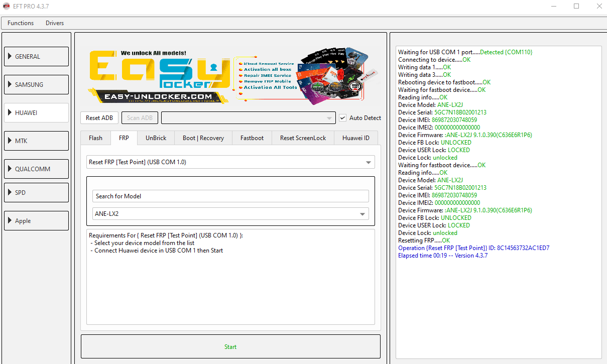Click 'Writing data 3.....OK' log line
Image resolution: width=607 pixels, height=364 pixels.
[424, 75]
